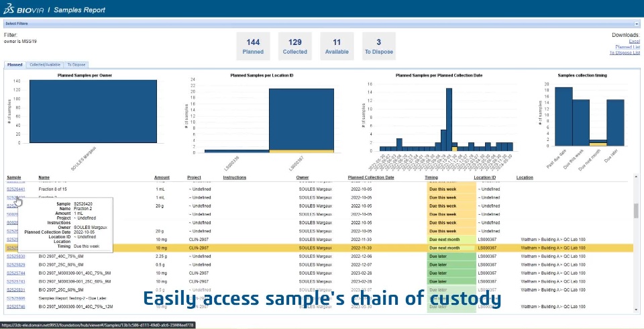Click the 144 Planned summary tile
Image resolution: width=644 pixels, height=329 pixels.
(253, 46)
